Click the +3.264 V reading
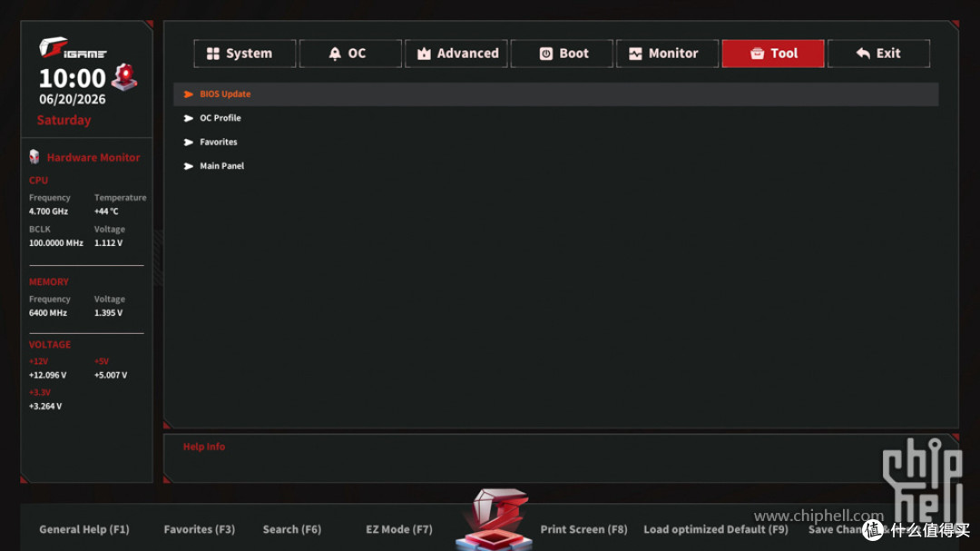The height and width of the screenshot is (551, 980). click(x=45, y=407)
